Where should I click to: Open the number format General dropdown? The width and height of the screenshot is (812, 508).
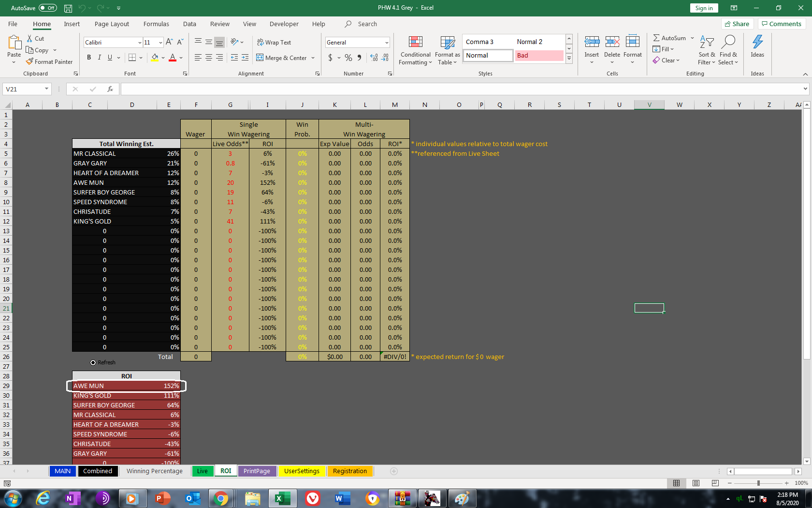(x=387, y=43)
